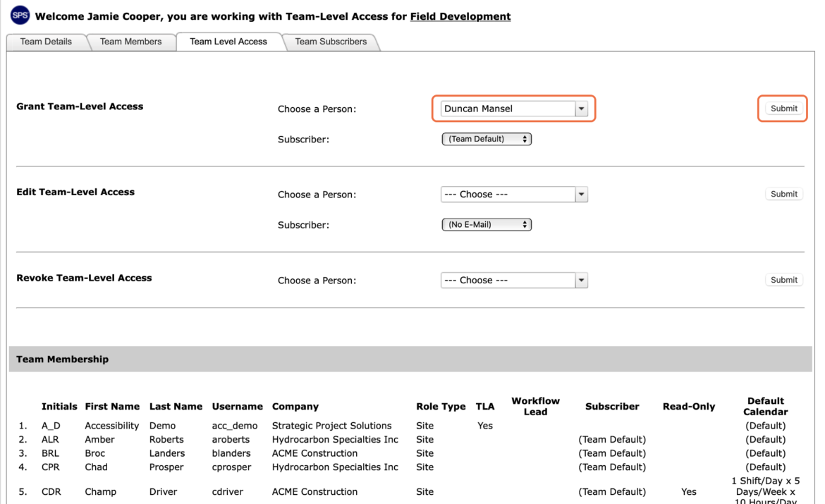Click the SPS logo icon
Viewport: 825px width, 504px height.
(x=20, y=16)
